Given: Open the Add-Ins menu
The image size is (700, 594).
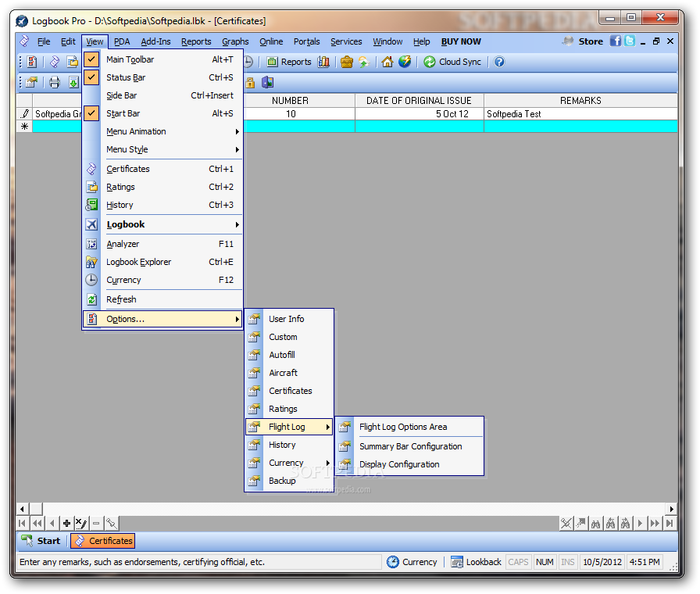Looking at the screenshot, I should point(155,41).
